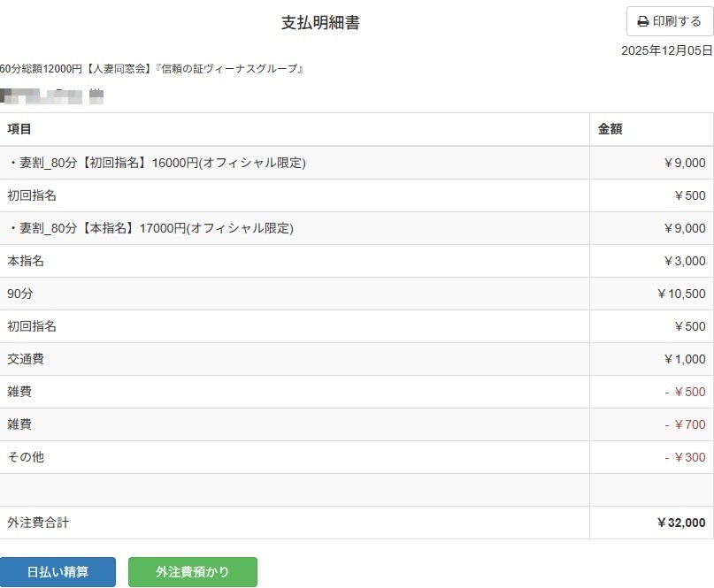The height and width of the screenshot is (588, 714).
Task: Select the その他 row label
Action: (x=26, y=457)
